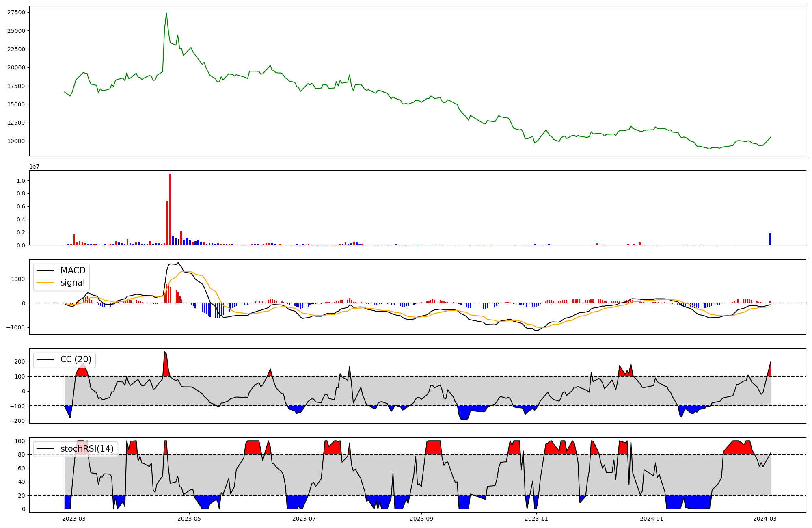The height and width of the screenshot is (528, 812).
Task: Click the MACD axis 1000 tick label
Action: pos(18,279)
